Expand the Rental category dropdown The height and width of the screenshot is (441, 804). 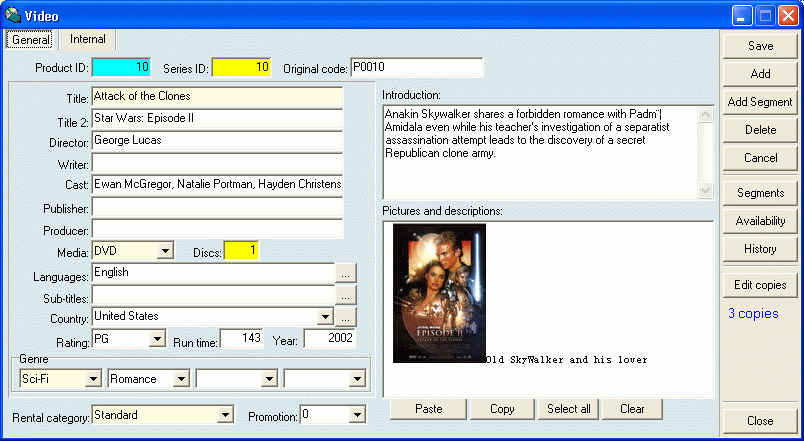point(225,415)
